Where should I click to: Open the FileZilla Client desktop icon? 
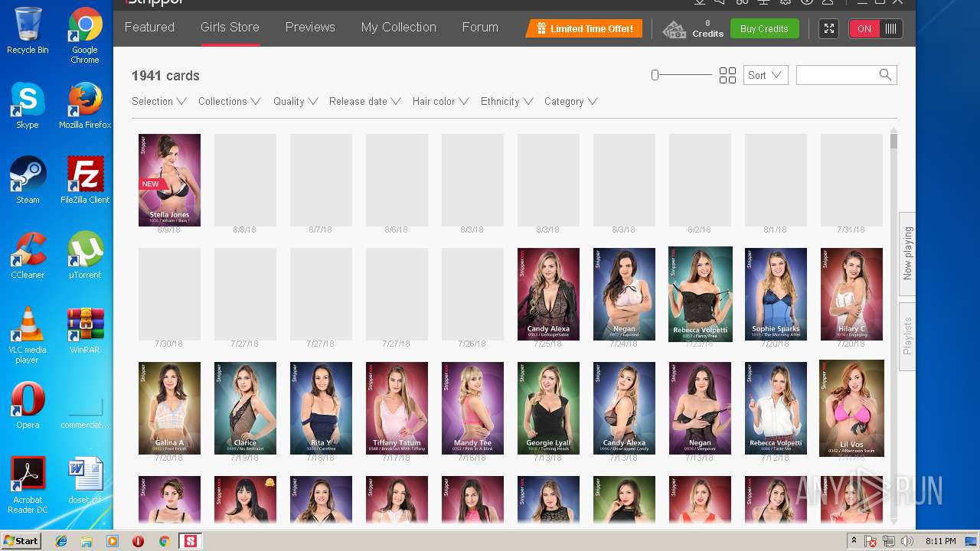coord(85,181)
